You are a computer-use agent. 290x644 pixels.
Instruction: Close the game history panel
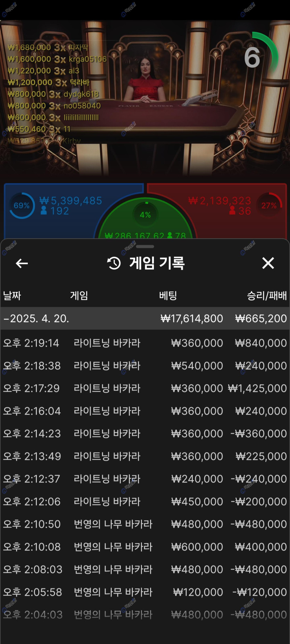tap(268, 263)
